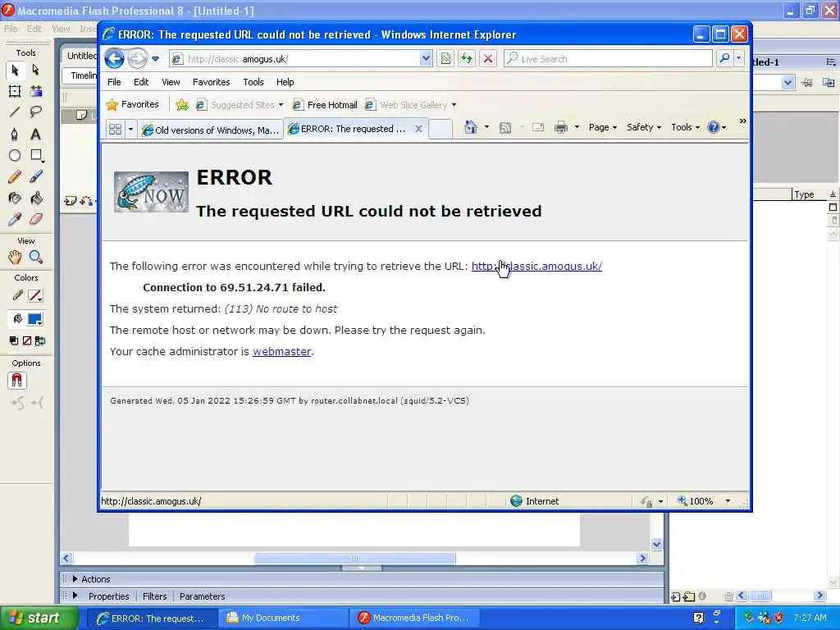Screen dimensions: 840x630
Task: Select the Line tool in Flash
Action: point(15,112)
